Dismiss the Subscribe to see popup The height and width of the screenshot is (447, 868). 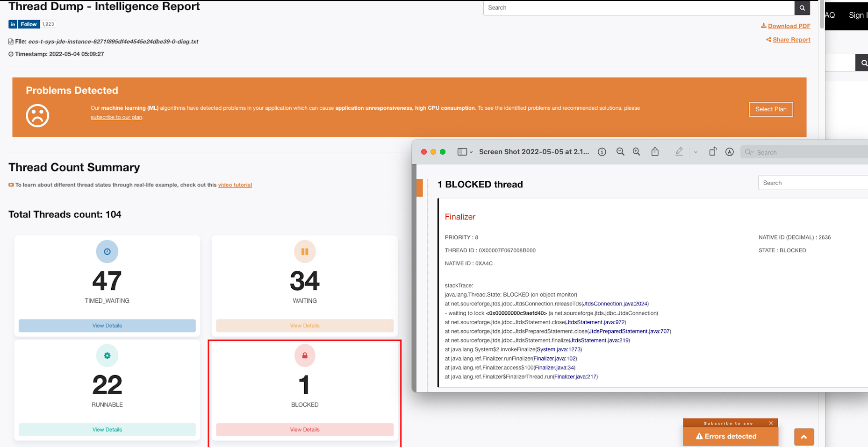coord(771,423)
